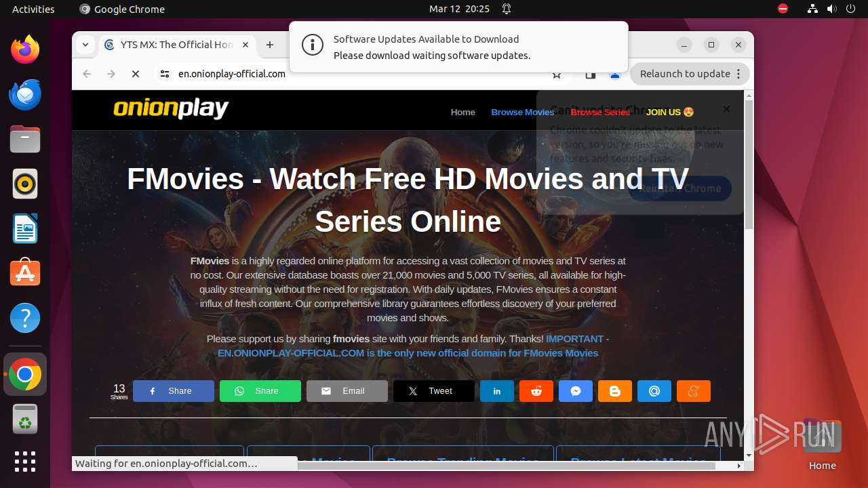
Task: Open the Files manager in dock
Action: coord(25,139)
